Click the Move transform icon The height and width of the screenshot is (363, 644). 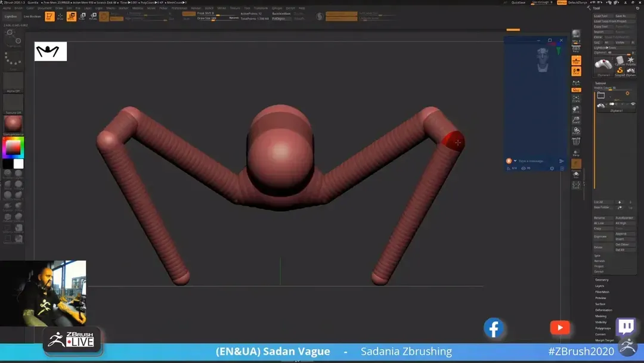tap(72, 16)
